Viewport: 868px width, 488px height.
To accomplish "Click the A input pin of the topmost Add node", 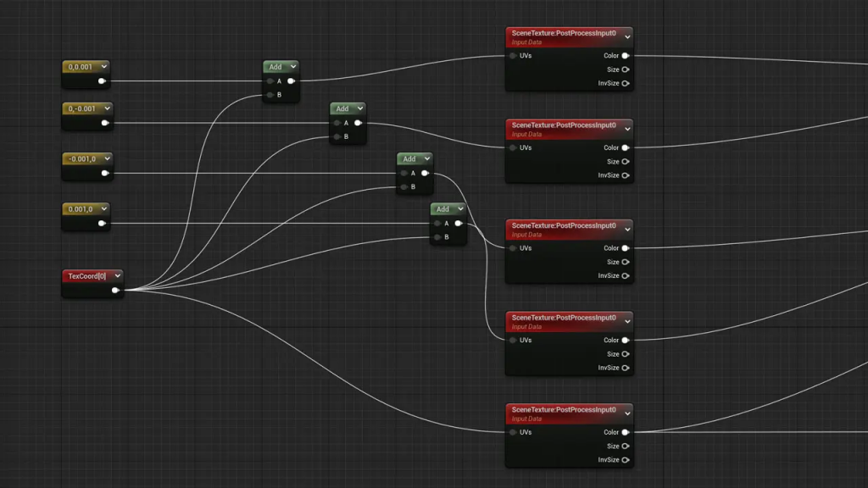I will (270, 81).
